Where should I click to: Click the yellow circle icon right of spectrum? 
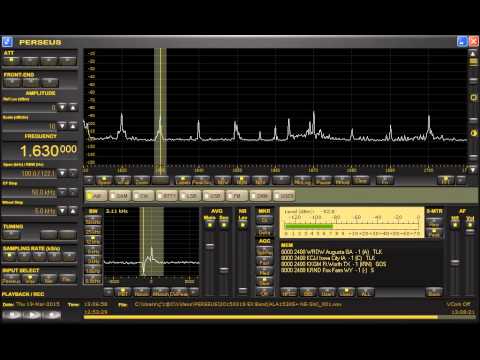(x=473, y=133)
